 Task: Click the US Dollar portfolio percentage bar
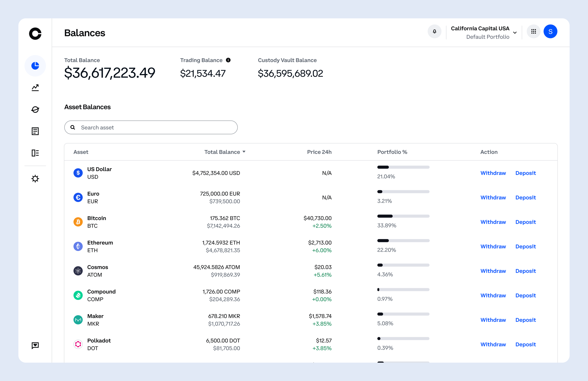(403, 167)
